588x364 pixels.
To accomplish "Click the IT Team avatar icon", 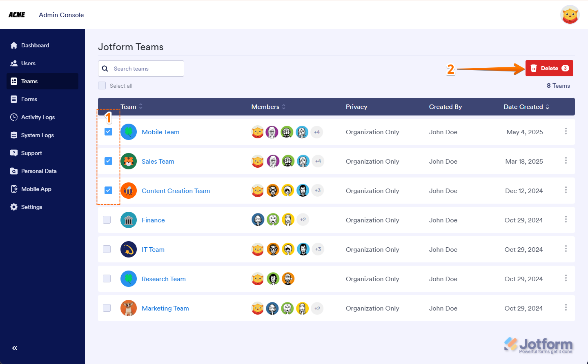I will 129,249.
